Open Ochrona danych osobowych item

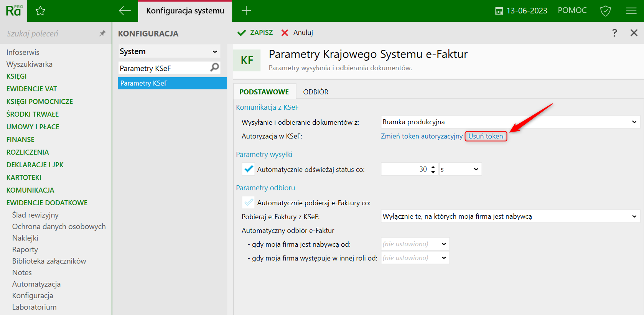pyautogui.click(x=59, y=226)
